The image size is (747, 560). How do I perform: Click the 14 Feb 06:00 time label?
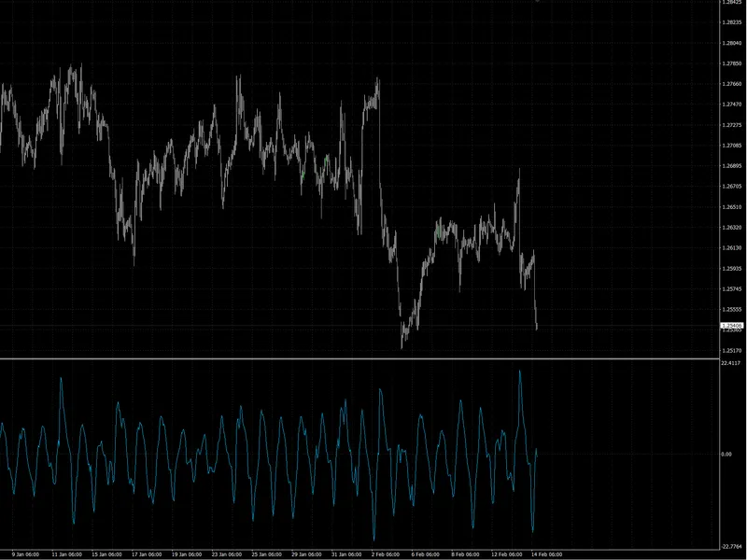(547, 554)
